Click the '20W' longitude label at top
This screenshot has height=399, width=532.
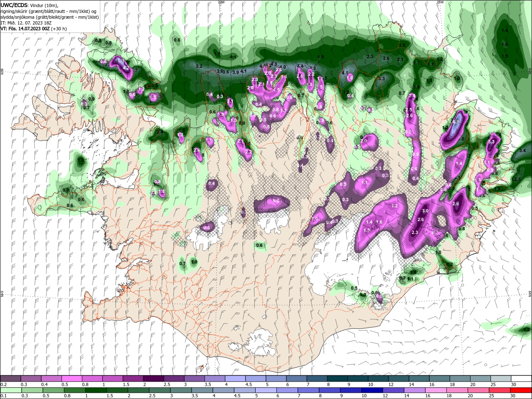pyautogui.click(x=221, y=2)
